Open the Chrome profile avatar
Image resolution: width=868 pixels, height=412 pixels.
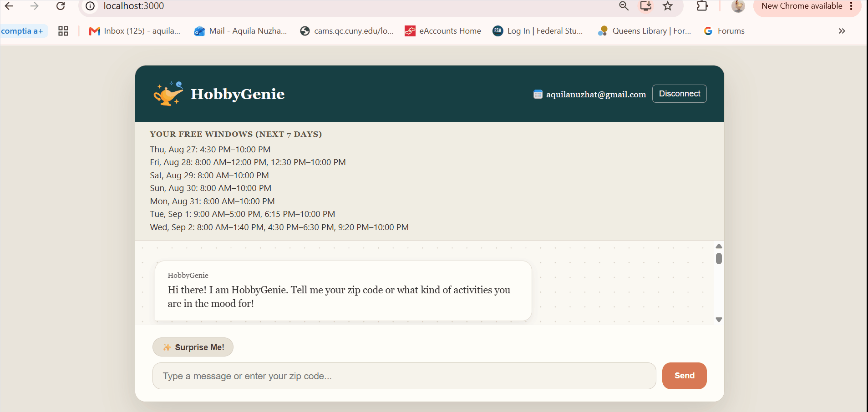point(738,6)
